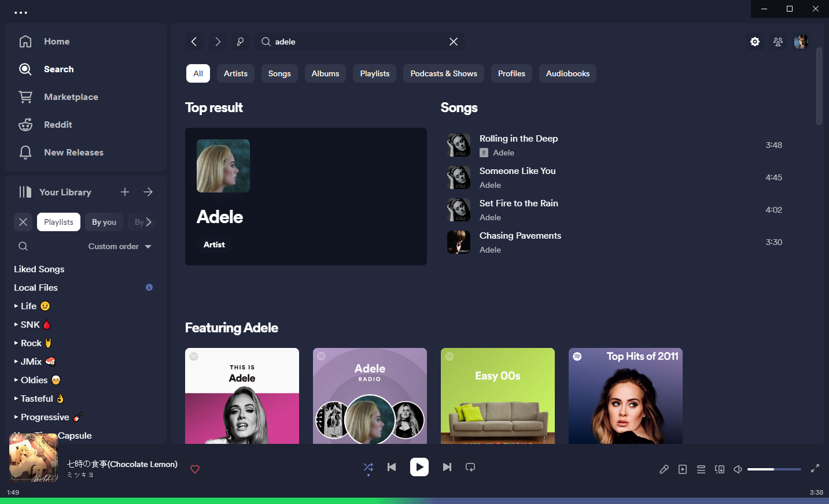Image resolution: width=829 pixels, height=504 pixels.
Task: Search within Your Library
Action: 23,246
